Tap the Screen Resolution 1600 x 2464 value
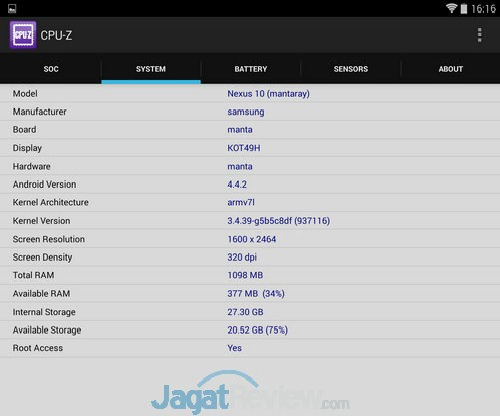Viewport: 500px width, 416px height. tap(252, 239)
